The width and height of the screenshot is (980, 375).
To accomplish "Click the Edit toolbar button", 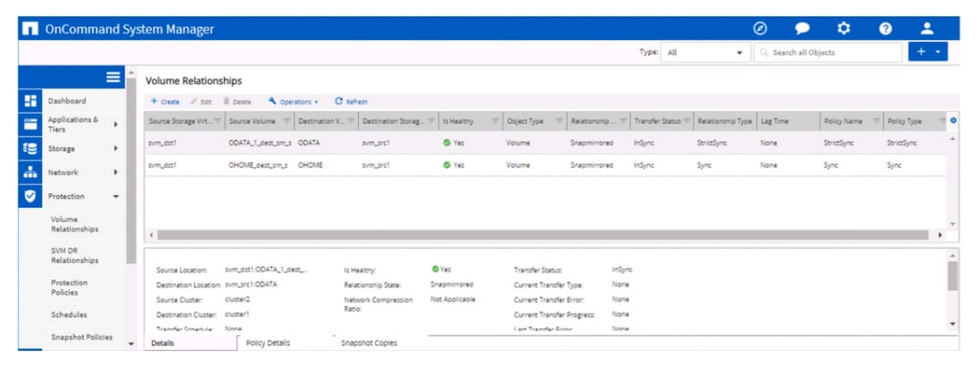I will 201,101.
